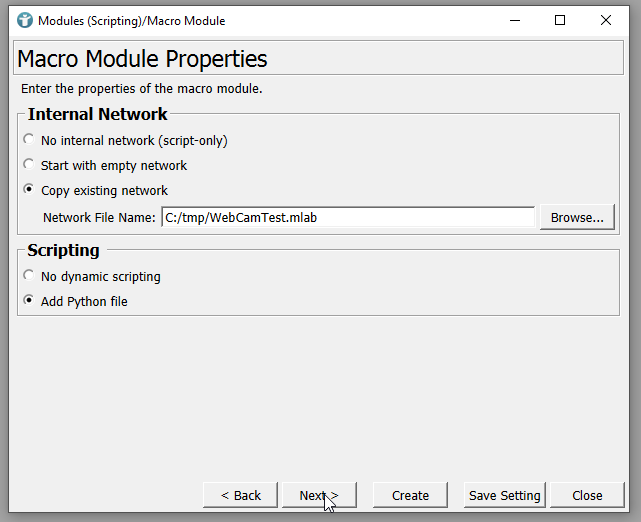Maximize the Macro Module dialog window
The height and width of the screenshot is (522, 641).
coord(560,20)
